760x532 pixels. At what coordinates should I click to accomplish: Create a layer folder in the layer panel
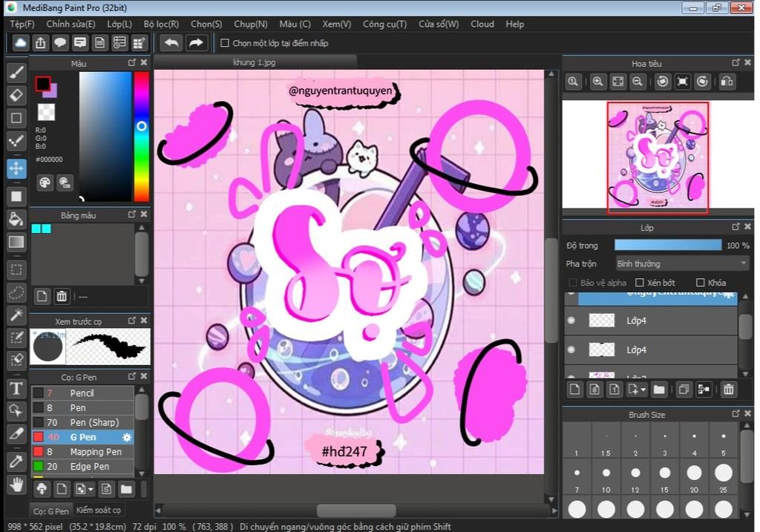point(659,389)
